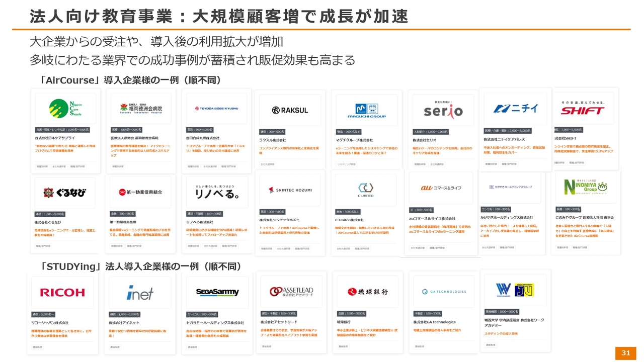644x362 pixels.
Task: Click company name リノベる株式会社
Action: click(x=200, y=222)
